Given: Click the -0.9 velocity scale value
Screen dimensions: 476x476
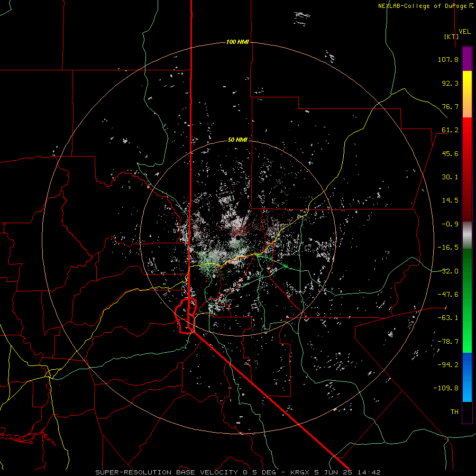Looking at the screenshot, I should (450, 224).
